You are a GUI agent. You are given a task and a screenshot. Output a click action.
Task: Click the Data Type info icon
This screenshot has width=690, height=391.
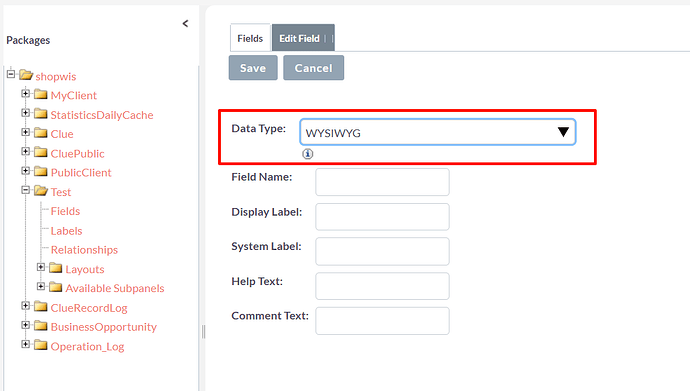tap(308, 154)
